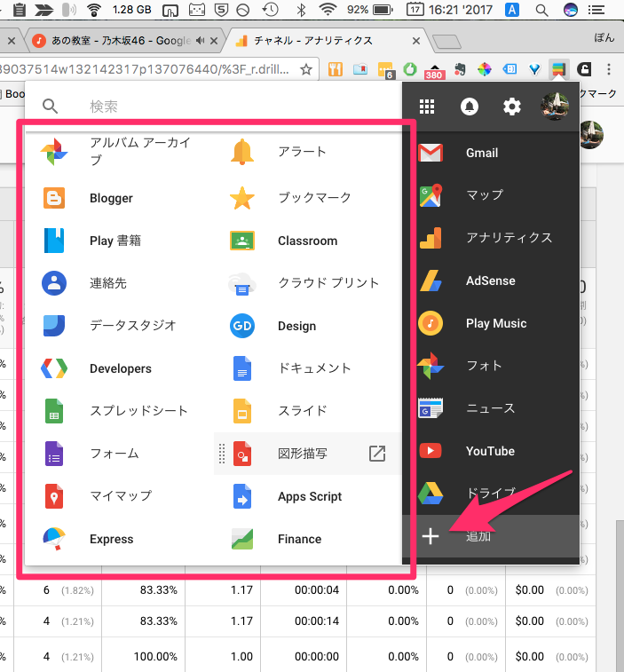Screen dimensions: 624x672
Task: Open the Express parachute icon
Action: click(x=54, y=539)
